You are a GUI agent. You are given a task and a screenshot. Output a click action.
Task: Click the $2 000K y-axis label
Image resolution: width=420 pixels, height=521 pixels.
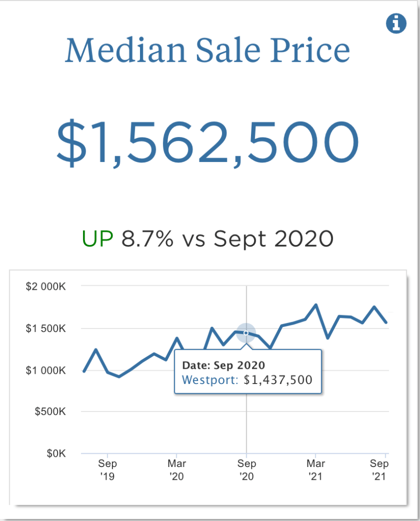pyautogui.click(x=46, y=287)
